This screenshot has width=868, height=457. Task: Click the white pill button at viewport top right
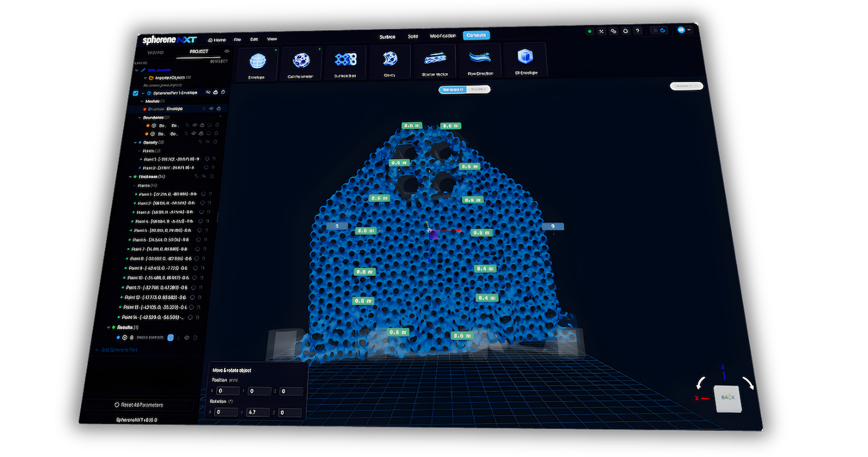pyautogui.click(x=686, y=86)
